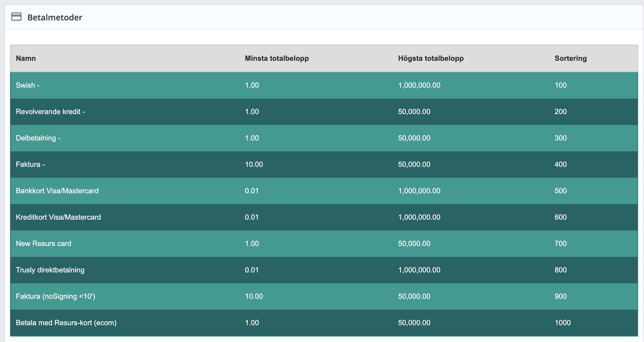Viewport: 644px width, 342px height.
Task: Click sorting value 700
Action: (x=561, y=243)
